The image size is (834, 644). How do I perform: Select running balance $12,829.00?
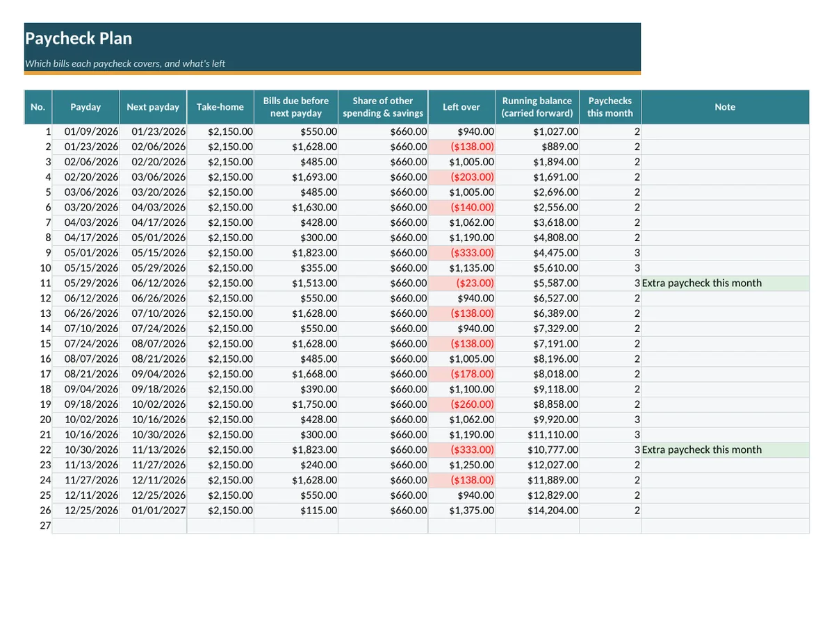pyautogui.click(x=537, y=495)
